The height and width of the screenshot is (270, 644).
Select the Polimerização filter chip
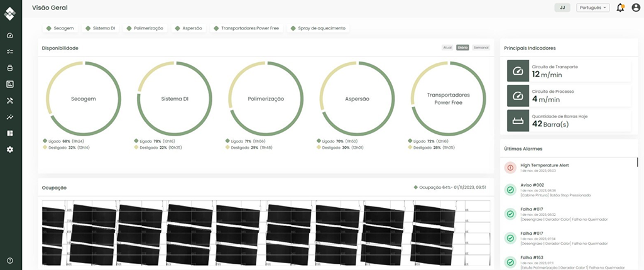pyautogui.click(x=145, y=28)
